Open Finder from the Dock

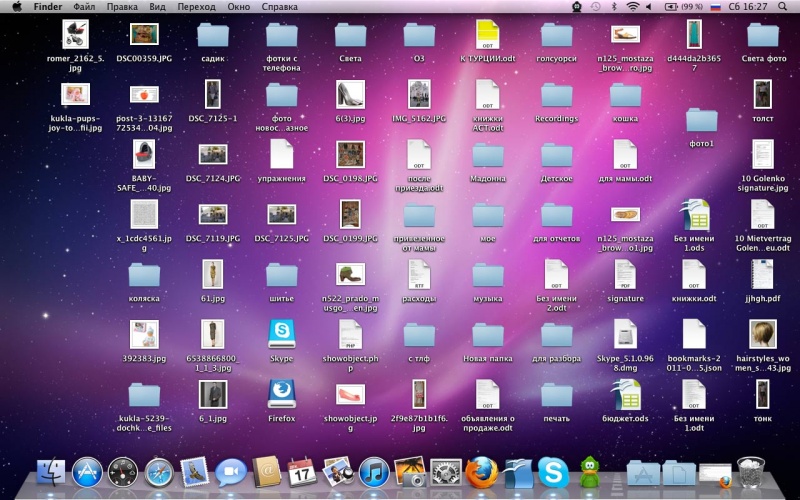pyautogui.click(x=51, y=472)
